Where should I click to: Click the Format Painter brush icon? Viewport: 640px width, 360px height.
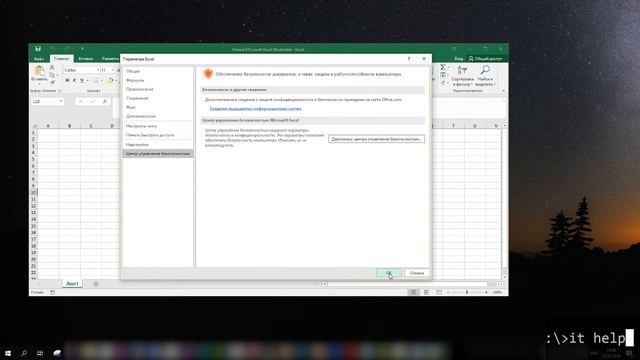click(52, 82)
